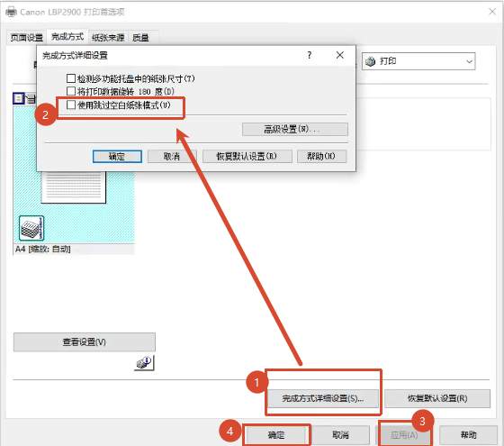
Task: Toggle 将打印数据旋转 180 度 checkbox
Action: pyautogui.click(x=71, y=91)
